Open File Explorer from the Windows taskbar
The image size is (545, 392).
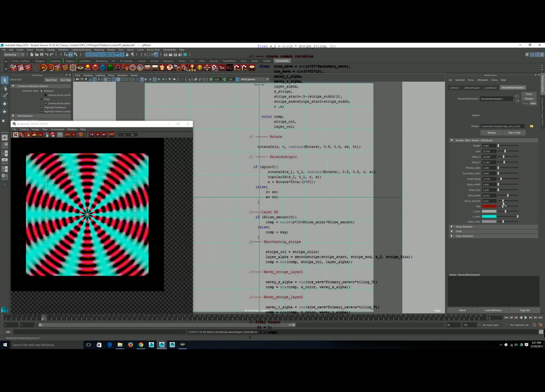(120, 345)
